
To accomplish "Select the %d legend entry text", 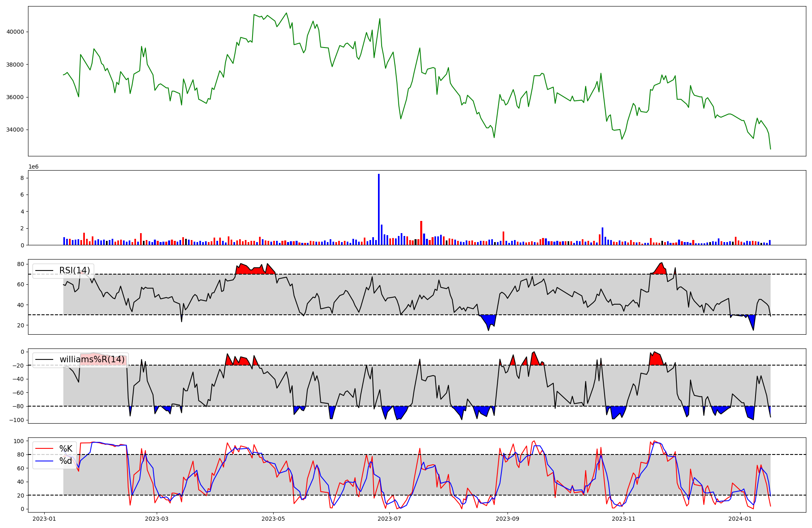I will click(x=66, y=461).
